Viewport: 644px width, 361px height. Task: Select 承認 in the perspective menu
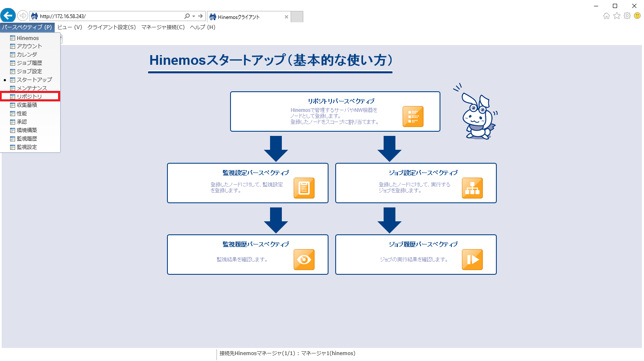point(30,122)
